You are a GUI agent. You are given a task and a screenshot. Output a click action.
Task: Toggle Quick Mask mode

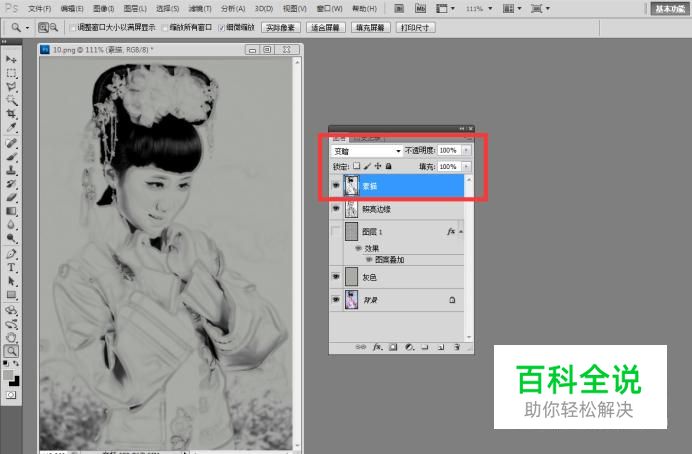point(11,395)
